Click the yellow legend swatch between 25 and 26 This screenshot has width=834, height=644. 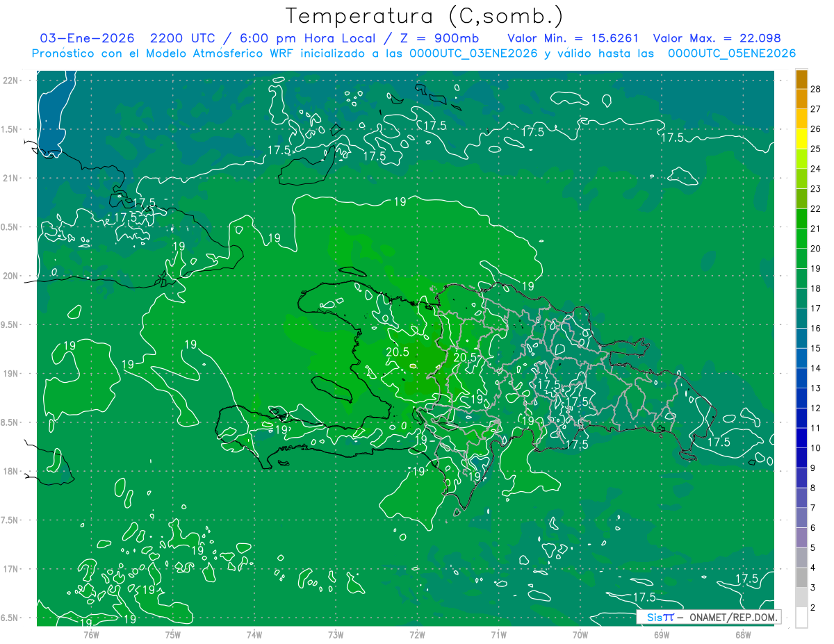pos(802,138)
